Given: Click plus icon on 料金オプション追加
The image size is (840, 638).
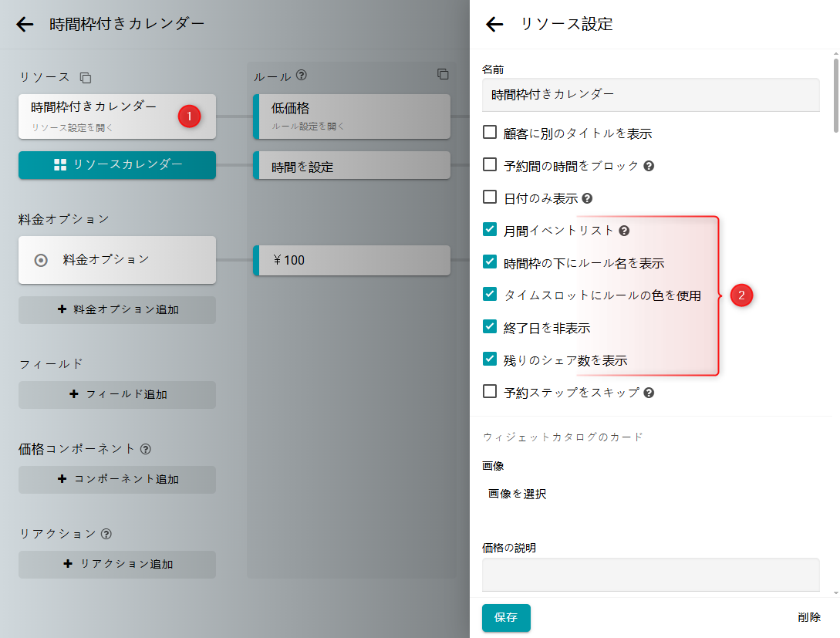Looking at the screenshot, I should coord(62,309).
